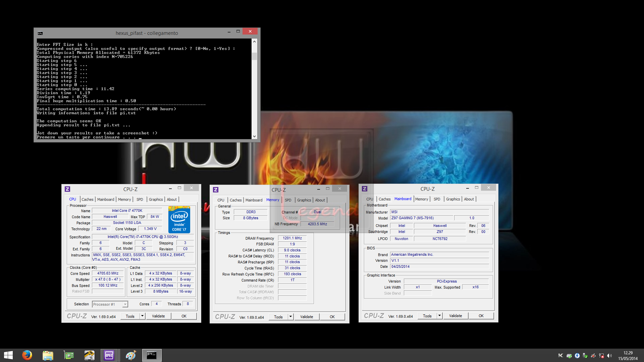Open the Graphics tab in the Mainboard window
This screenshot has height=362, width=644.
[453, 199]
